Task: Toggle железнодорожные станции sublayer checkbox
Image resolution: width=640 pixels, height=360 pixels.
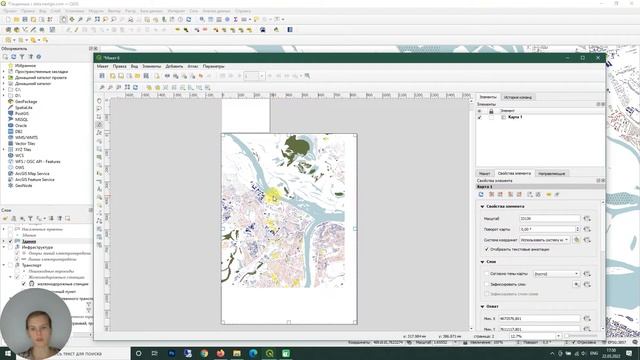Action: (24, 283)
